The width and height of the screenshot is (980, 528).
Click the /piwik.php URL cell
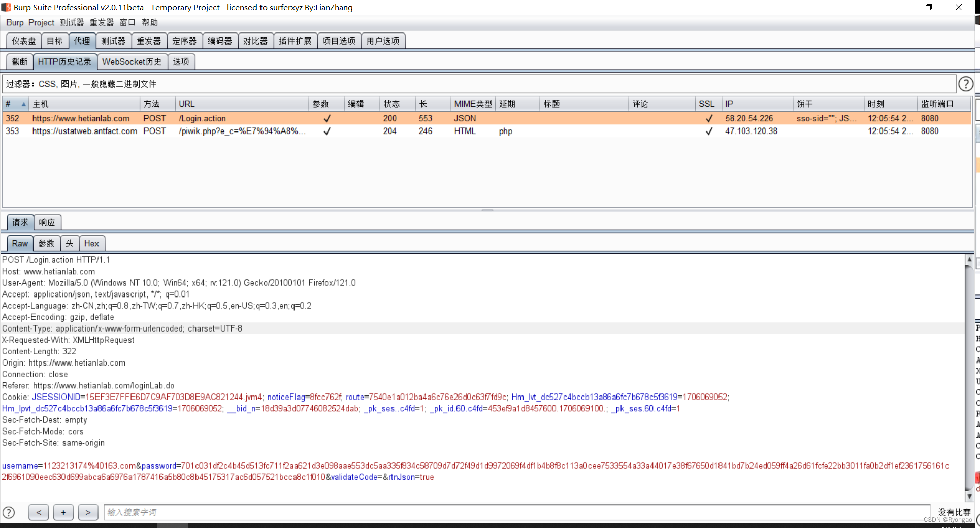pyautogui.click(x=242, y=131)
